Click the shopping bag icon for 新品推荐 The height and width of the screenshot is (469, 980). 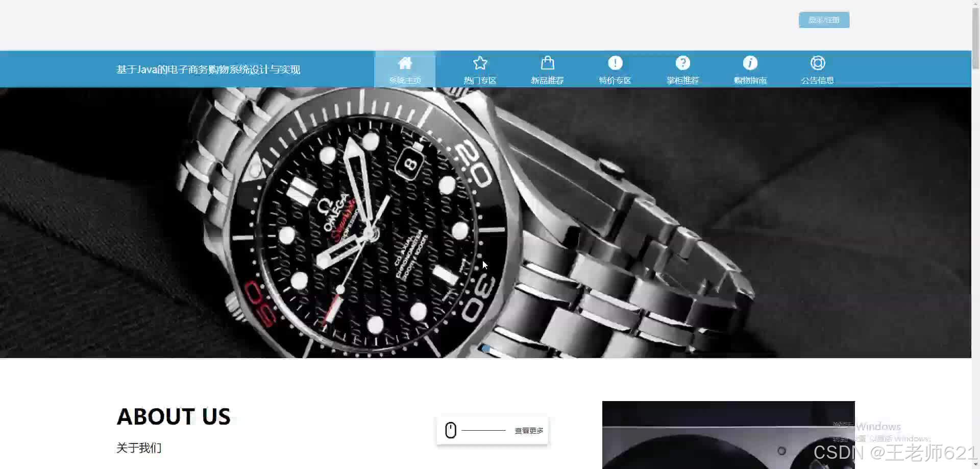[547, 62]
